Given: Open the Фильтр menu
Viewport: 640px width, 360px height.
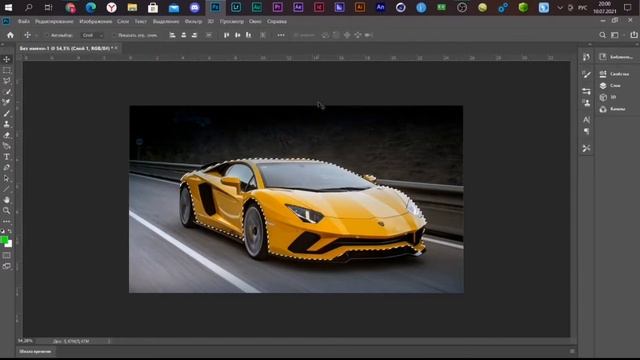Looking at the screenshot, I should click(193, 21).
